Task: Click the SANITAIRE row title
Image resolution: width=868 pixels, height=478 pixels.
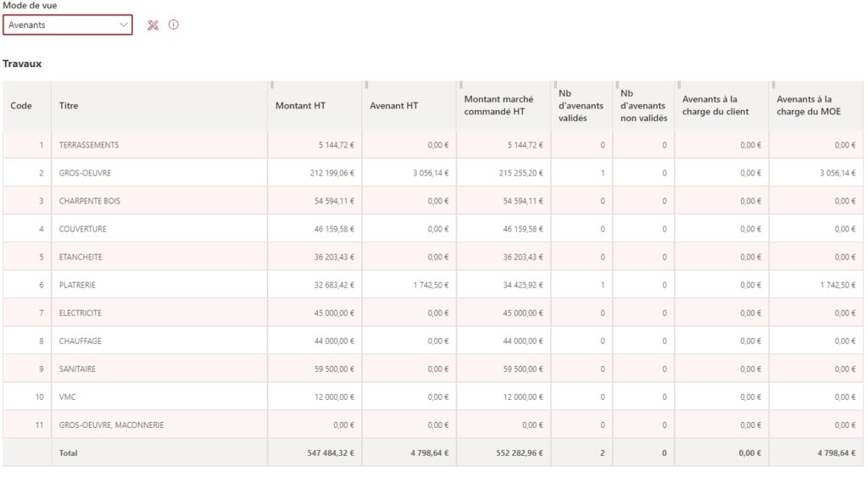Action: [77, 369]
